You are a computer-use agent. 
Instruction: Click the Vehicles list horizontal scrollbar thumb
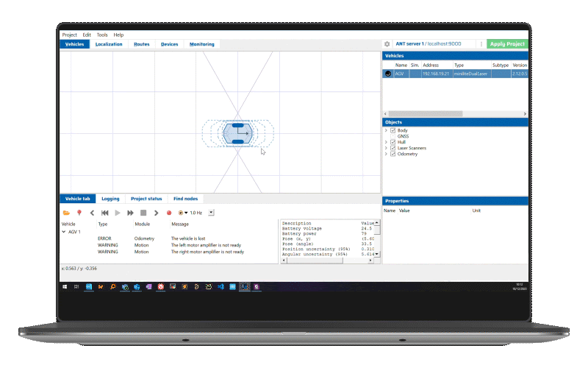426,114
